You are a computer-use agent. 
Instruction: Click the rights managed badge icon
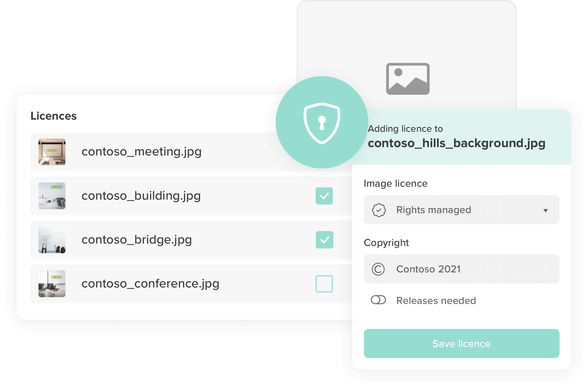click(379, 210)
